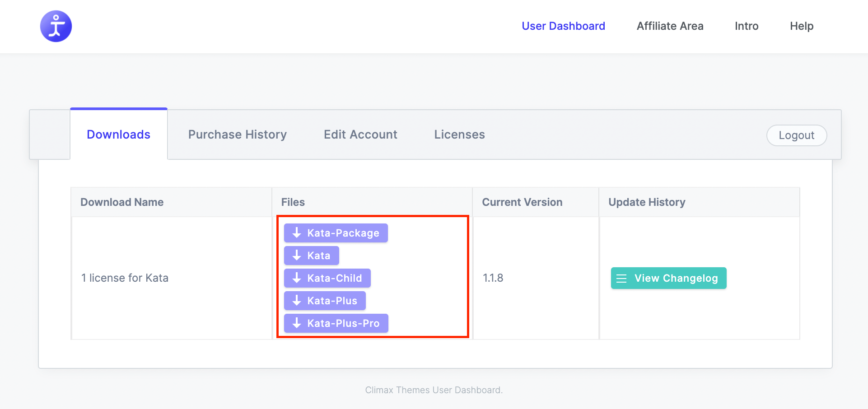Download the Kata theme file
This screenshot has width=868, height=409.
click(311, 256)
